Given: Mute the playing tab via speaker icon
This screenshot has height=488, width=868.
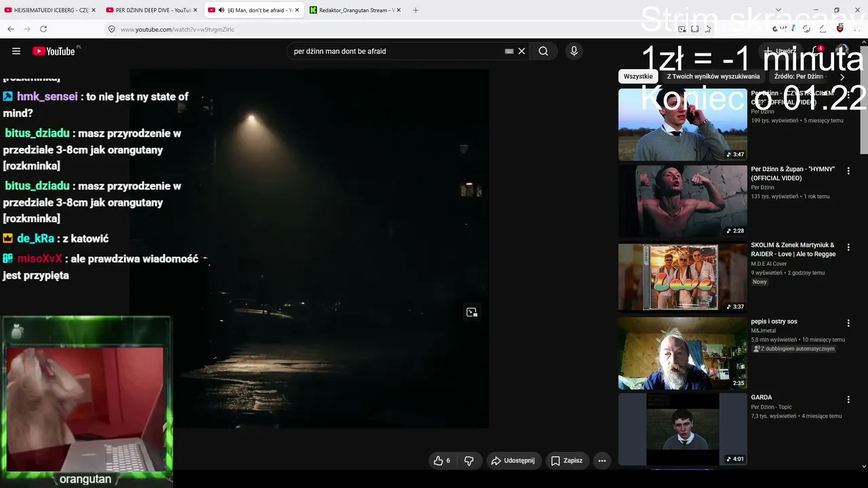Looking at the screenshot, I should [222, 10].
